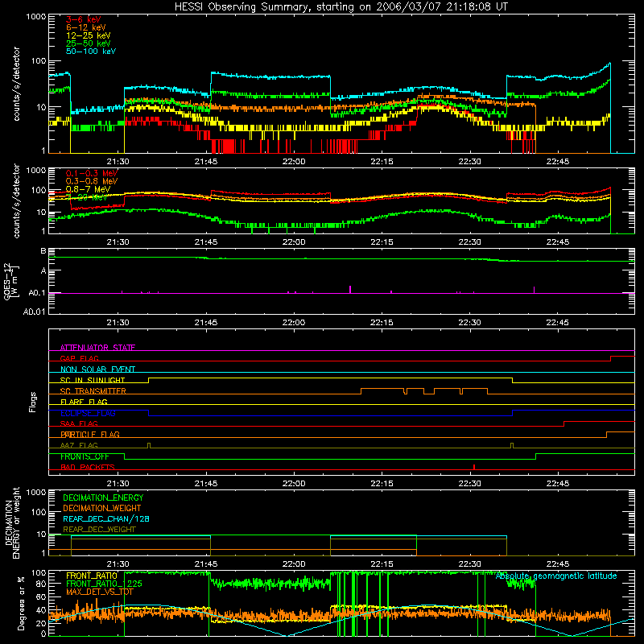644x644 pixels.
Task: Click the GOES-12 [W m-2] axis label
Action: coord(10,281)
